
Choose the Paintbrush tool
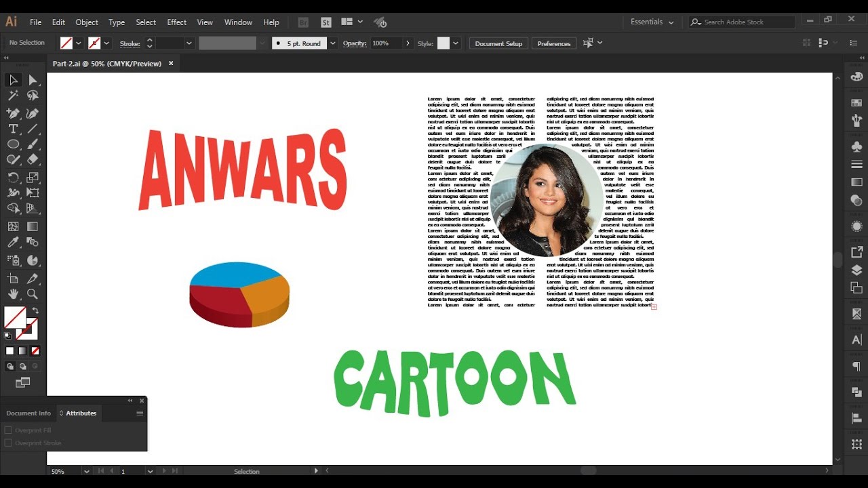coord(33,144)
